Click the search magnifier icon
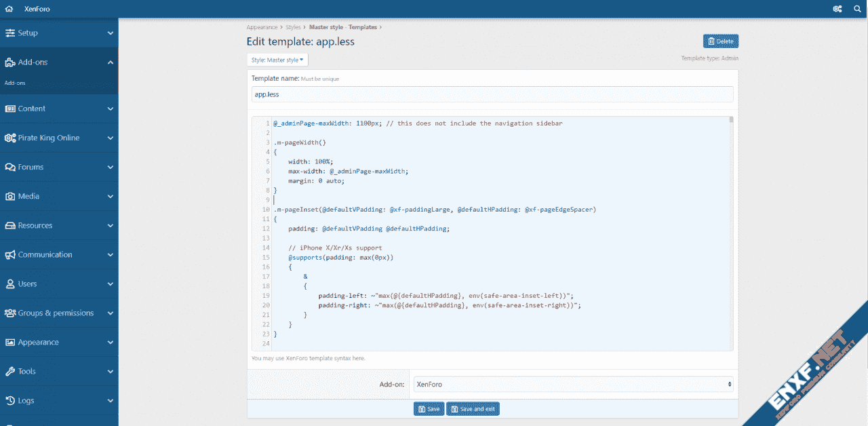Viewport: 868px width, 426px height. coord(857,9)
